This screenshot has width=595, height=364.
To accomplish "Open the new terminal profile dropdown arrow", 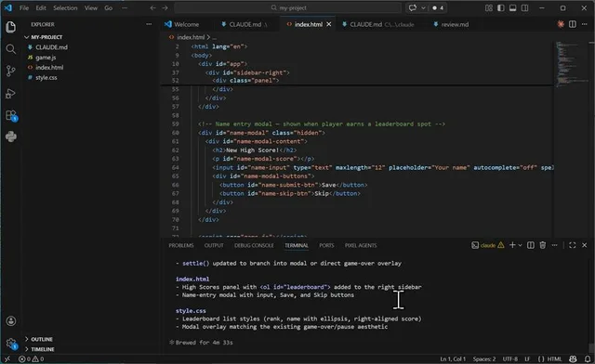I will [x=520, y=245].
